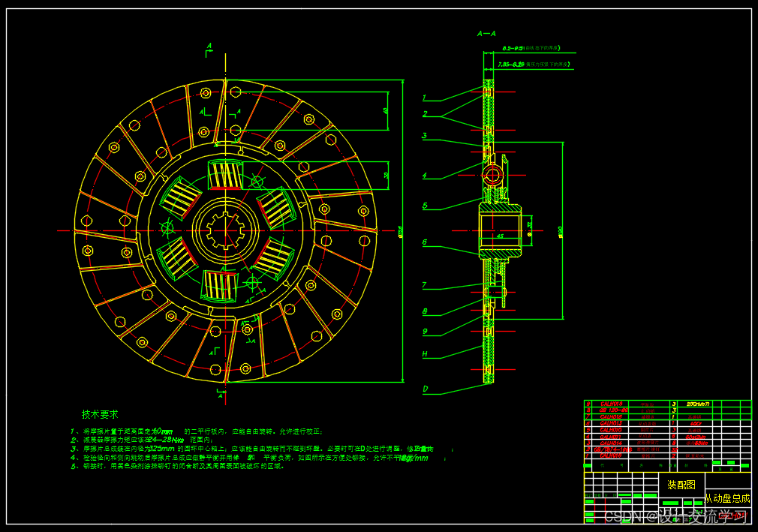Select section arrow 'A' label at bottom centerline

(x=221, y=395)
